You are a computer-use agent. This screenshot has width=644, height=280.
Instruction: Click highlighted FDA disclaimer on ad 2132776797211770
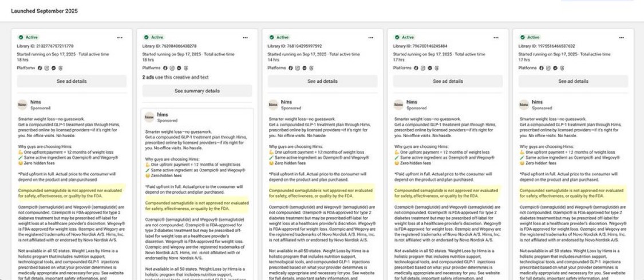70,193
